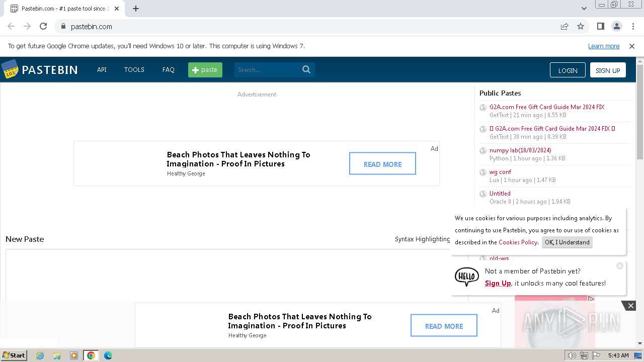Click the Action Center flag tray icon

596,355
